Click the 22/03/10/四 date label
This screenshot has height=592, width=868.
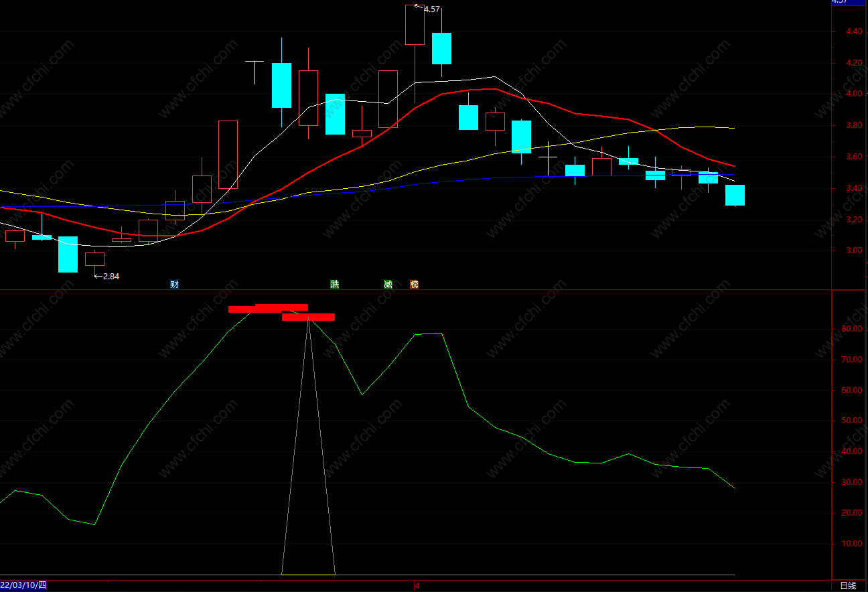coord(23,586)
